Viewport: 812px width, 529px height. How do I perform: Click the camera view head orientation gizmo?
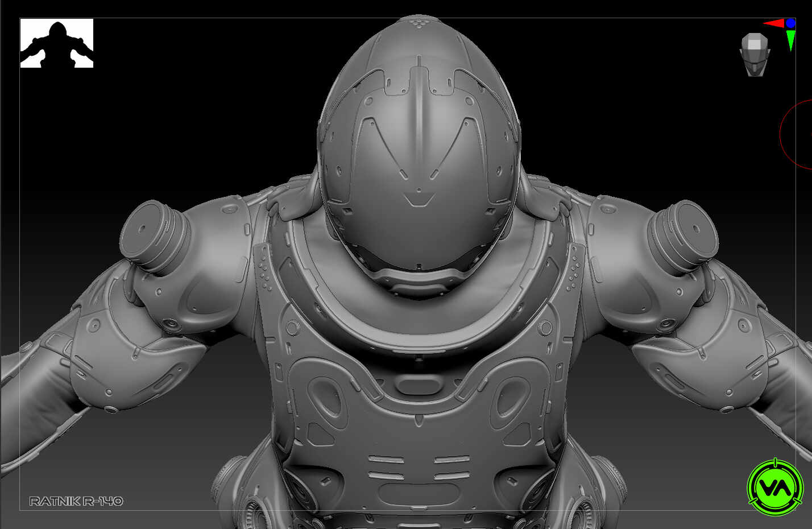(x=755, y=55)
